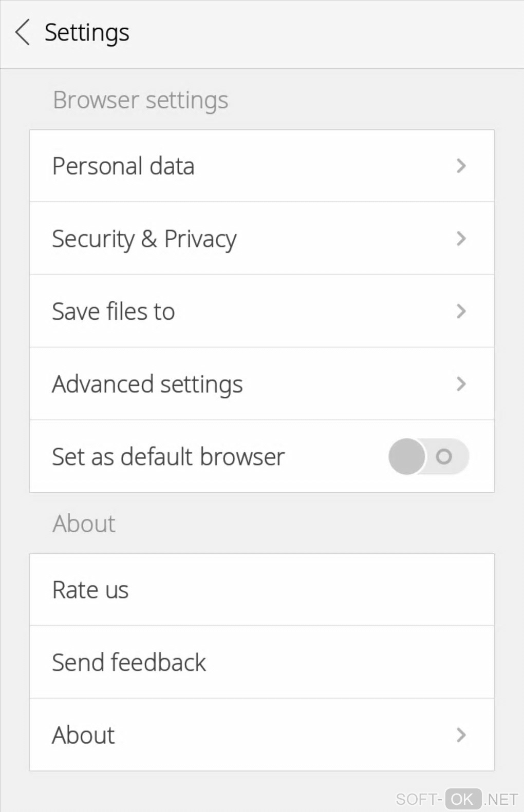Click the chevron next to Personal data
Image resolution: width=524 pixels, height=812 pixels.
click(x=461, y=166)
